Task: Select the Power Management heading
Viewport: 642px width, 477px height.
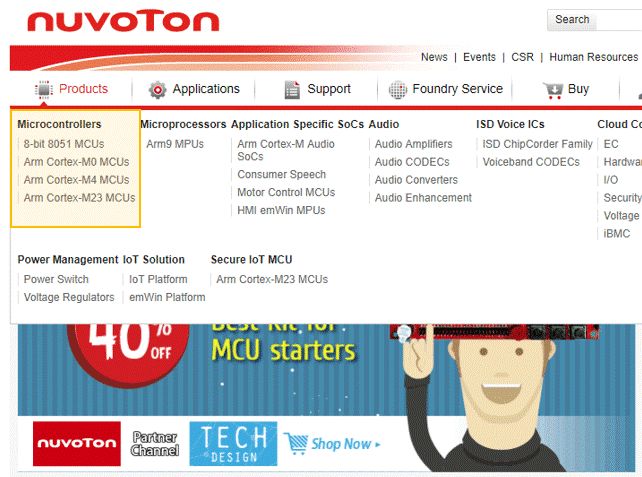Action: click(x=68, y=260)
